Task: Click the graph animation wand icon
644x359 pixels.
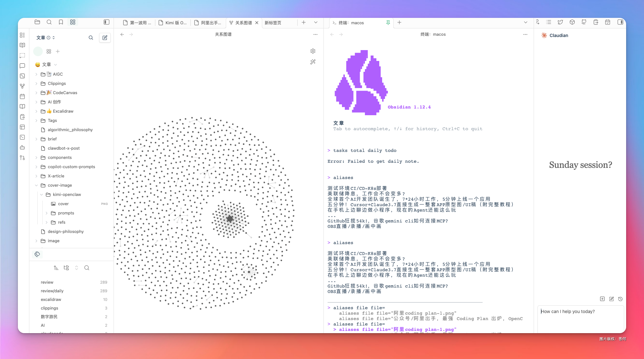Action: (x=313, y=62)
